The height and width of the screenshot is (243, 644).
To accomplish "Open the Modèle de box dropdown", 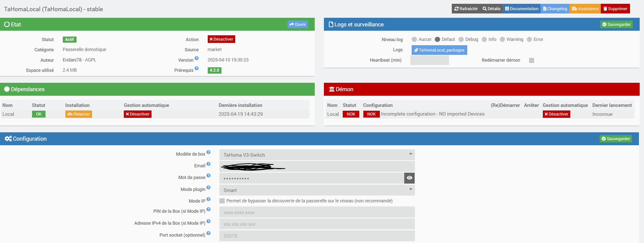I will pos(317,155).
